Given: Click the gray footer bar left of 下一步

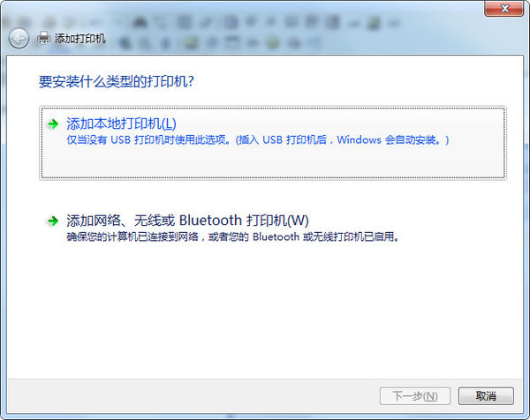Looking at the screenshot, I should point(193,395).
